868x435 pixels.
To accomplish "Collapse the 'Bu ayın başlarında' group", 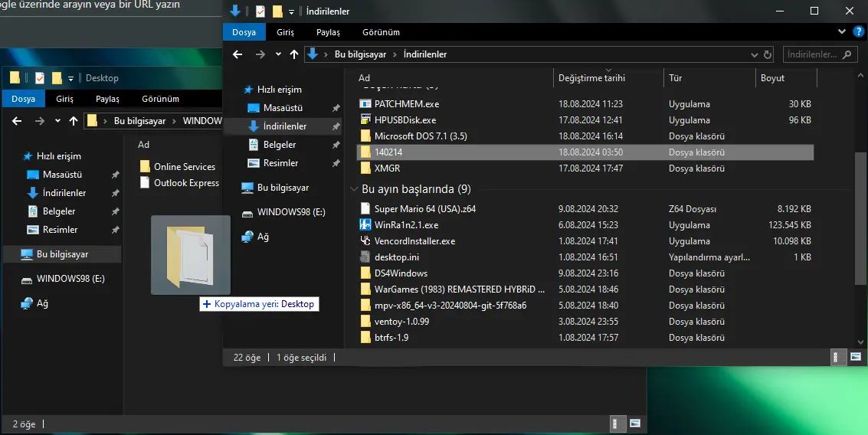I will point(354,189).
